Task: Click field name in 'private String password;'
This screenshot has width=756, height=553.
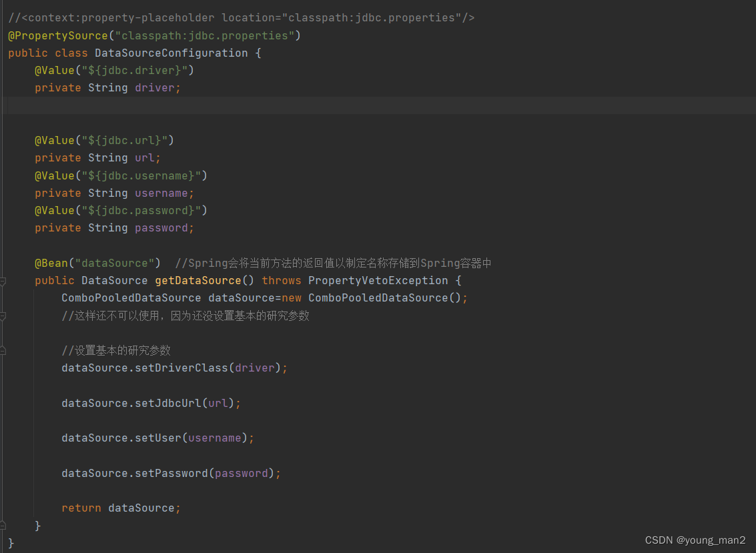Action: [x=161, y=227]
